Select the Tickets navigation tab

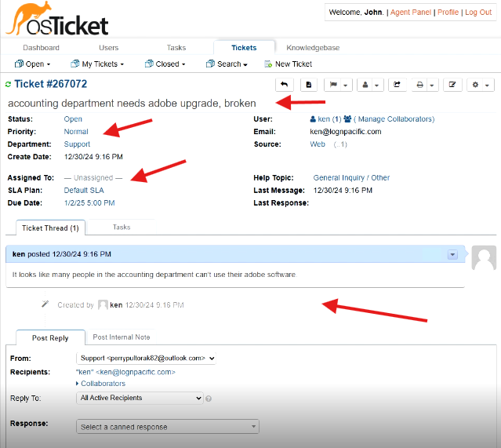244,48
